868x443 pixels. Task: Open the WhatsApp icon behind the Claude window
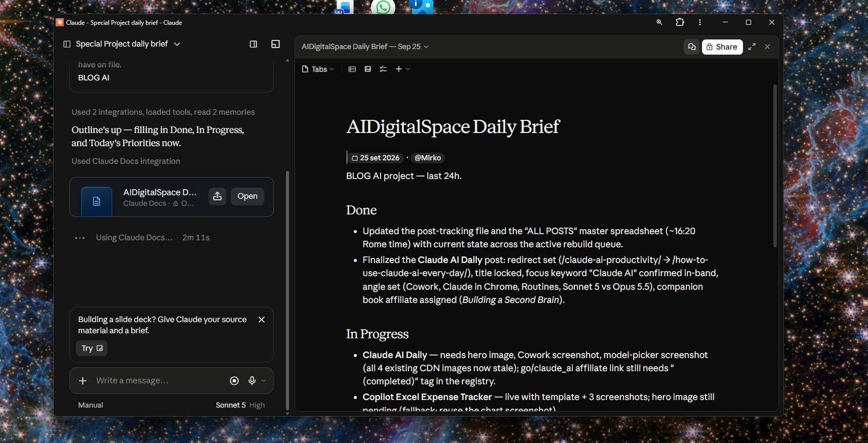(383, 7)
